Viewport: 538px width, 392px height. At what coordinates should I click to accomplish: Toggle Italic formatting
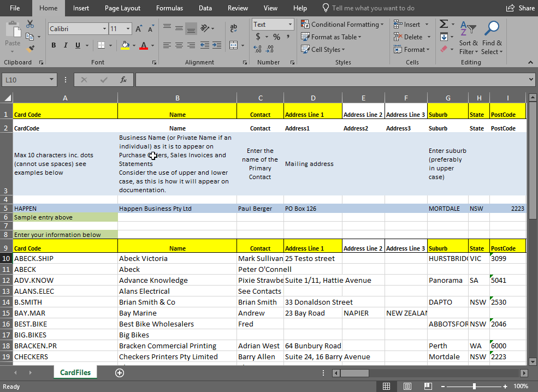[66, 45]
